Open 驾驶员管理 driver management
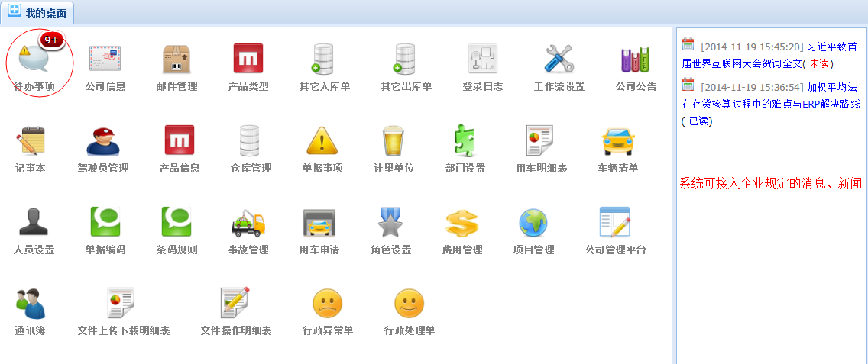Viewport: 868px width, 364px height. click(x=103, y=141)
